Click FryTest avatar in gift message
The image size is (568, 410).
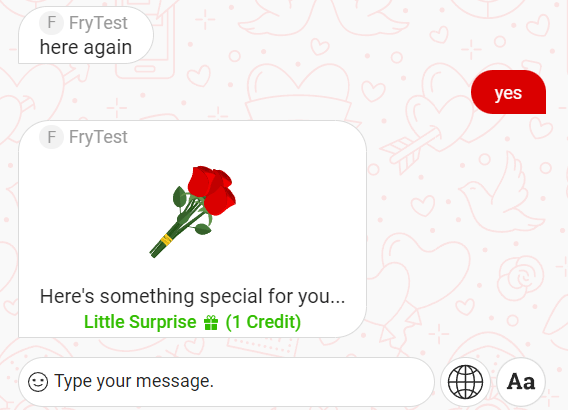coord(51,137)
